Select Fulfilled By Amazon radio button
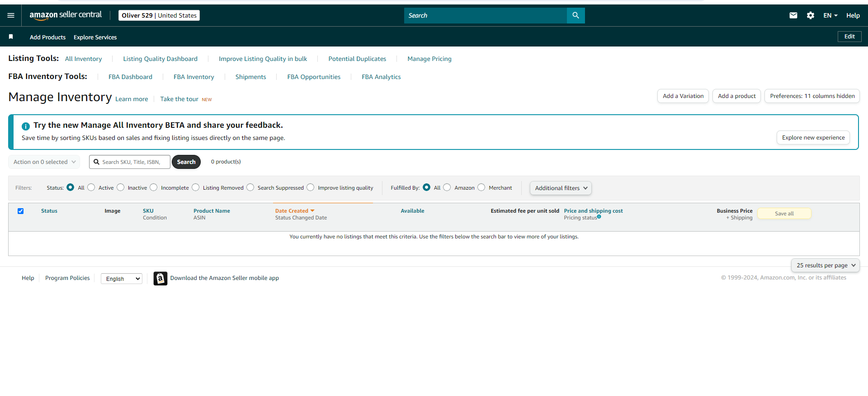868x396 pixels. 447,187
